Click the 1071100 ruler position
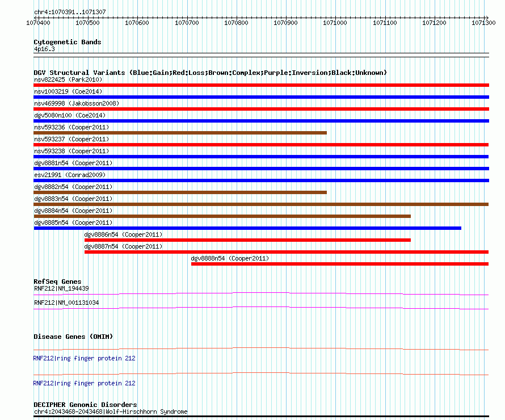This screenshot has width=505, height=420. point(385,23)
